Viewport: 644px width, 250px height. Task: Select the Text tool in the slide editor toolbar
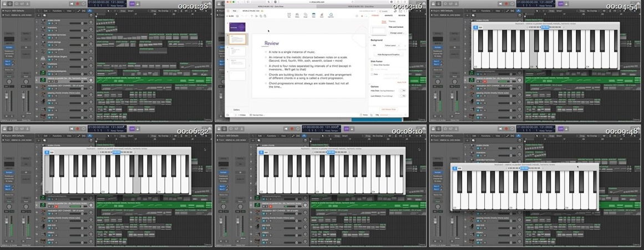[290, 16]
